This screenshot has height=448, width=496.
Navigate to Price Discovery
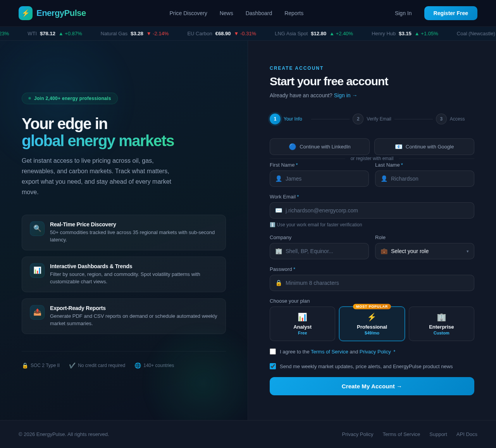point(188,13)
